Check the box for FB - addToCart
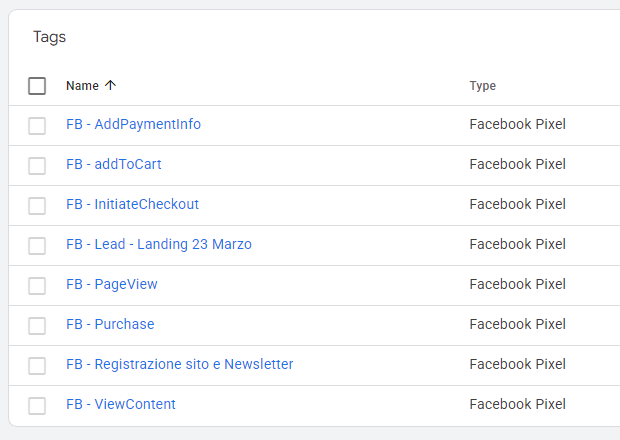This screenshot has height=440, width=620. [37, 166]
